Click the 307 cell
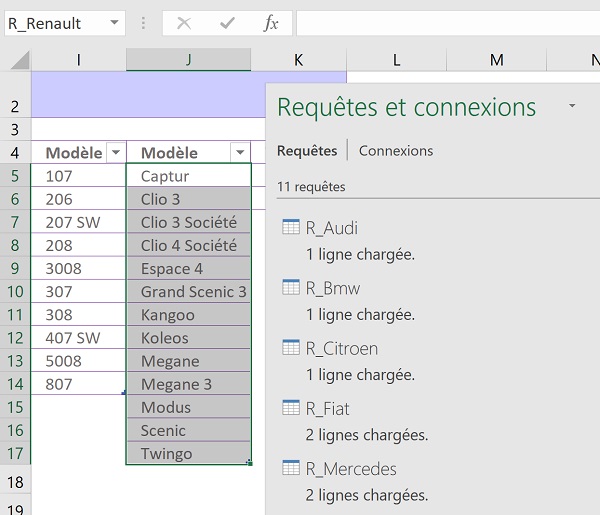This screenshot has width=600, height=515. (78, 291)
